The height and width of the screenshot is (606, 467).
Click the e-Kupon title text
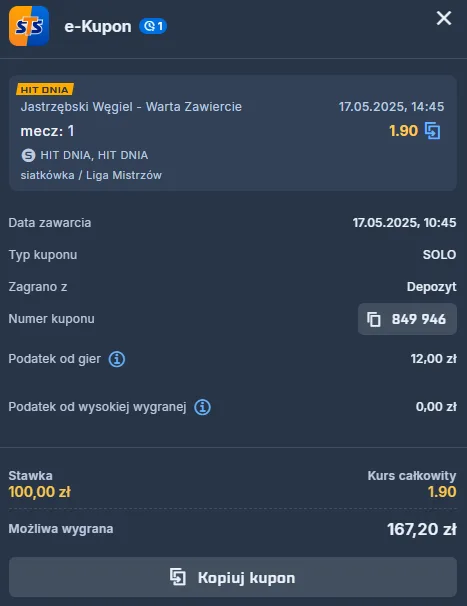pyautogui.click(x=97, y=26)
